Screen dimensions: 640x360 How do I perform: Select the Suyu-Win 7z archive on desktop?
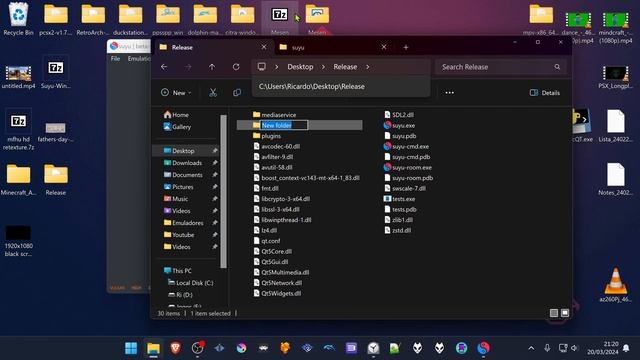pos(56,73)
